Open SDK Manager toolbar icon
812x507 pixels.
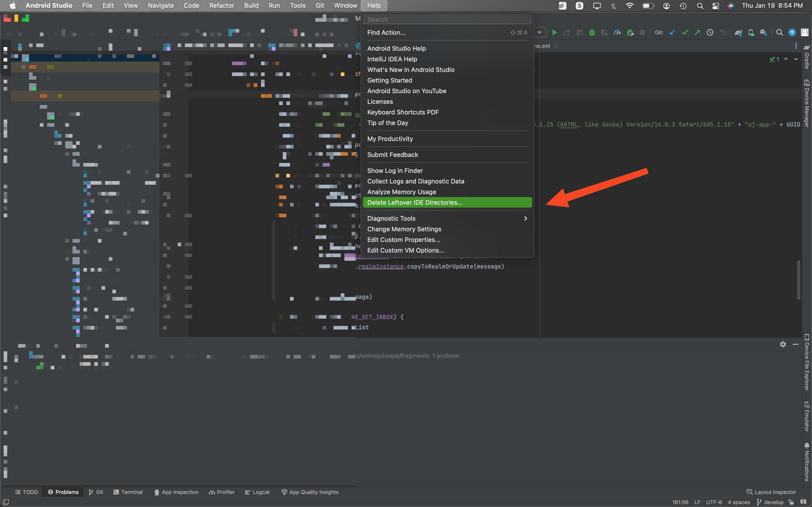763,33
